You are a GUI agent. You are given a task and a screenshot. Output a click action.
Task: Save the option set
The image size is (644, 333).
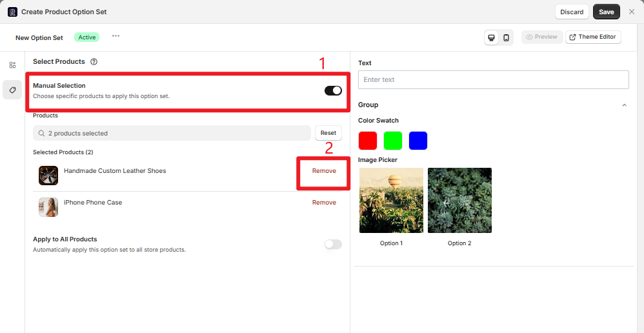pos(606,12)
